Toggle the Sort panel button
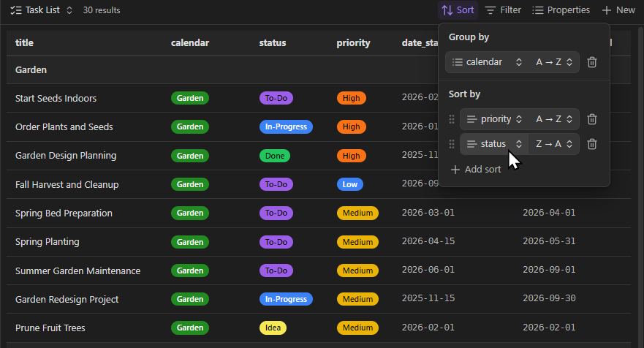The width and height of the screenshot is (644, 348). coord(458,10)
